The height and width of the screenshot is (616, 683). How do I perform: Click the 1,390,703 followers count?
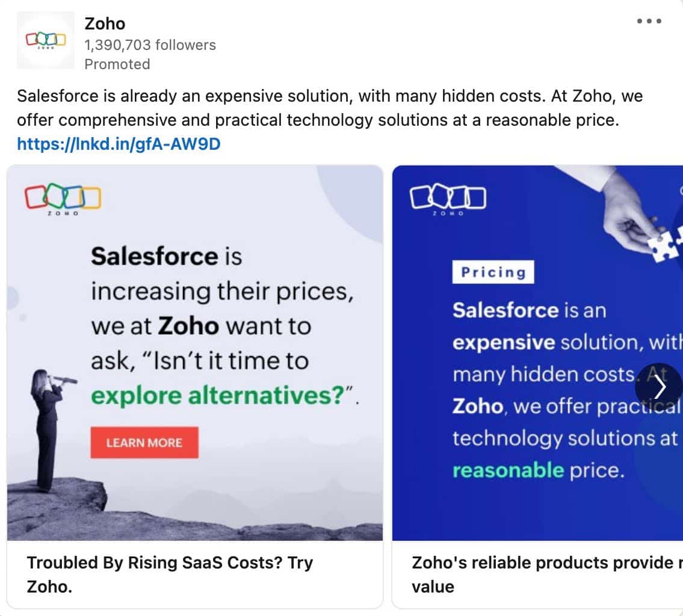(x=150, y=45)
